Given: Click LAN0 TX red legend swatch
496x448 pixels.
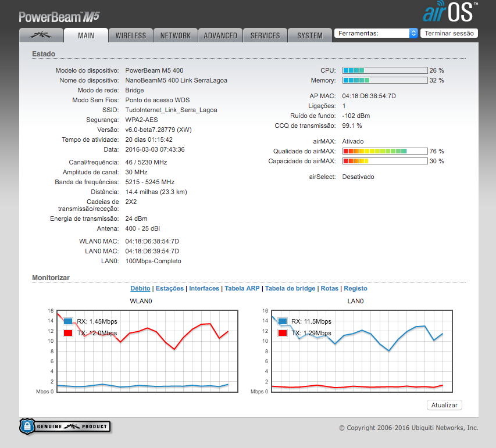Looking at the screenshot, I should click(x=283, y=333).
